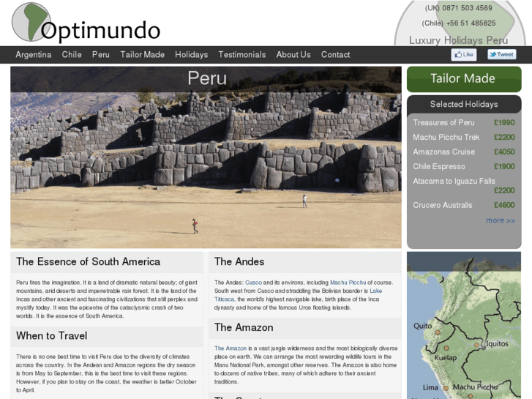Click the £4050 Amazonas Cruise price
The width and height of the screenshot is (532, 399).
[x=504, y=152]
